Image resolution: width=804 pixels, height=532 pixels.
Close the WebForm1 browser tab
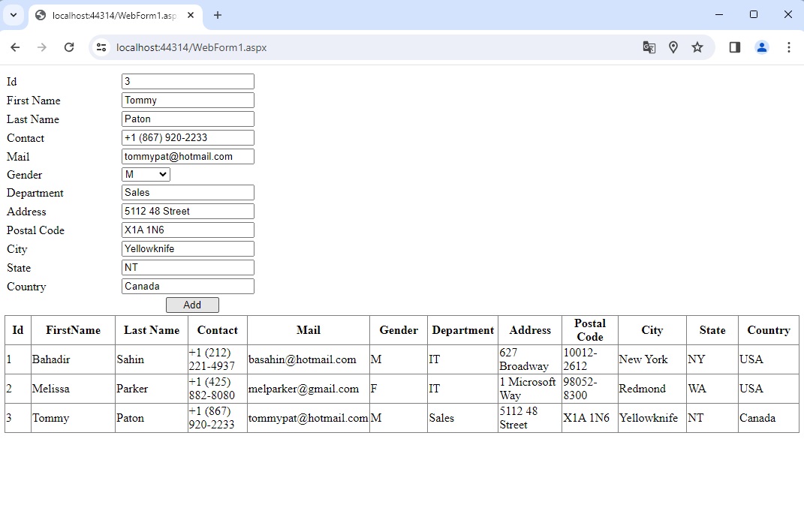[x=191, y=15]
